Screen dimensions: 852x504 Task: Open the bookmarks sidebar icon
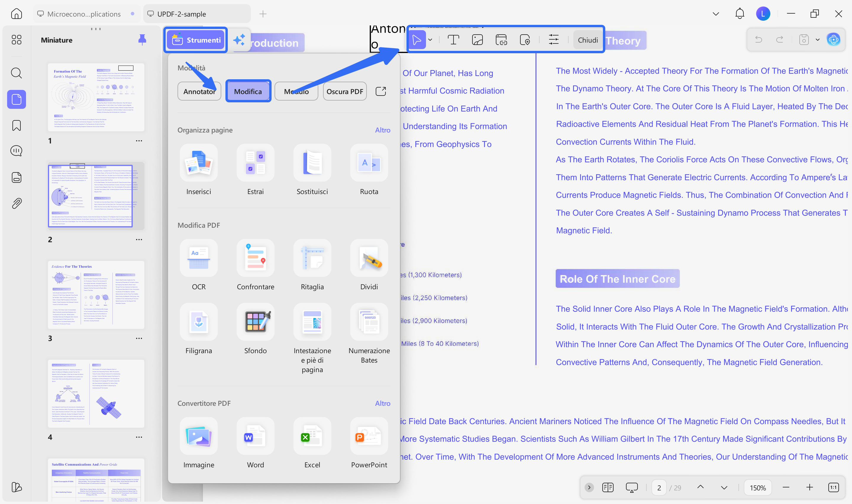[x=16, y=125]
